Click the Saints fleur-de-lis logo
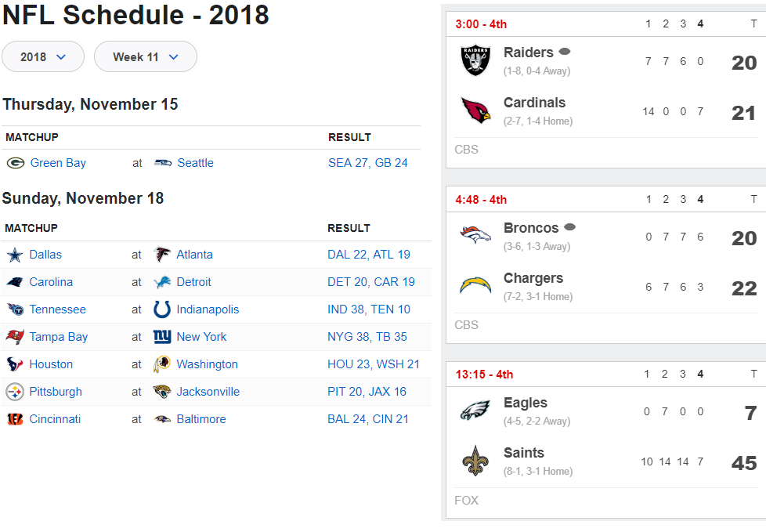Viewport: 766px width, 532px height. click(x=475, y=461)
